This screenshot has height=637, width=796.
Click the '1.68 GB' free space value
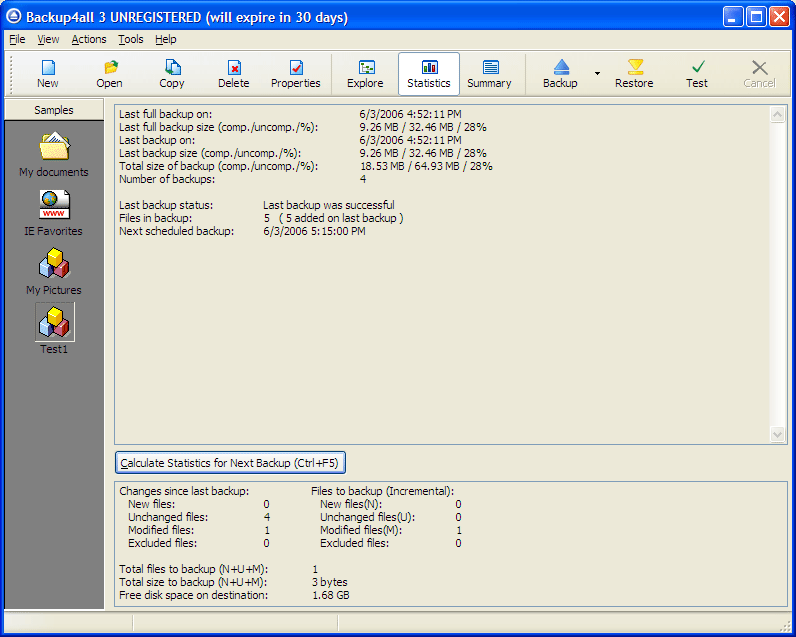click(x=331, y=595)
